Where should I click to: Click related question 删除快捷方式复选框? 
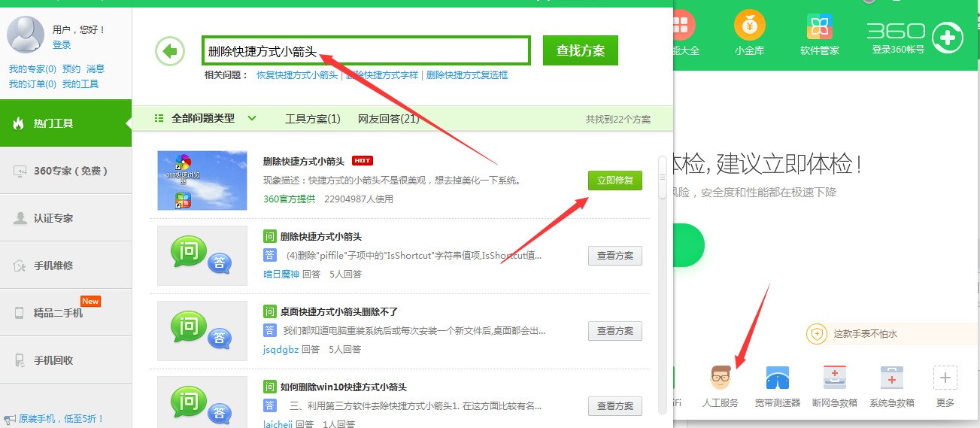coord(467,75)
